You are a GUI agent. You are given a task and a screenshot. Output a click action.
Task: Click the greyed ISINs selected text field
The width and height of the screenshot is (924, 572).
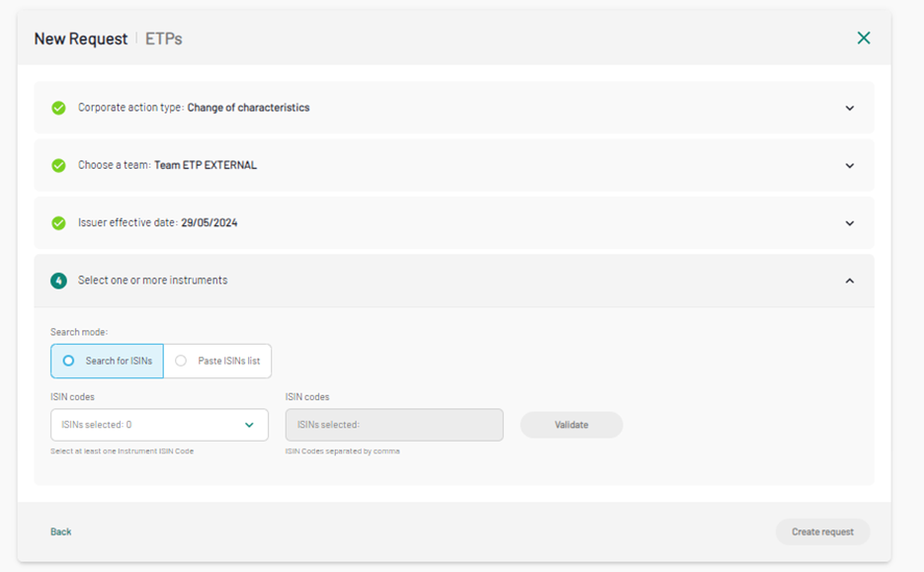[x=393, y=425]
